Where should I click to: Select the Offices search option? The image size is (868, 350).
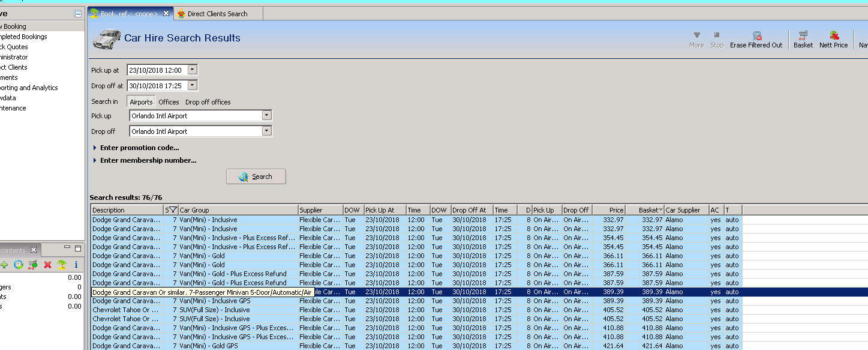pyautogui.click(x=169, y=102)
